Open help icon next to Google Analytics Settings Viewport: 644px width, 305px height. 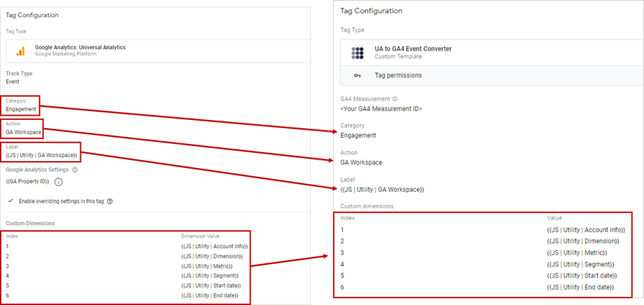pyautogui.click(x=75, y=169)
